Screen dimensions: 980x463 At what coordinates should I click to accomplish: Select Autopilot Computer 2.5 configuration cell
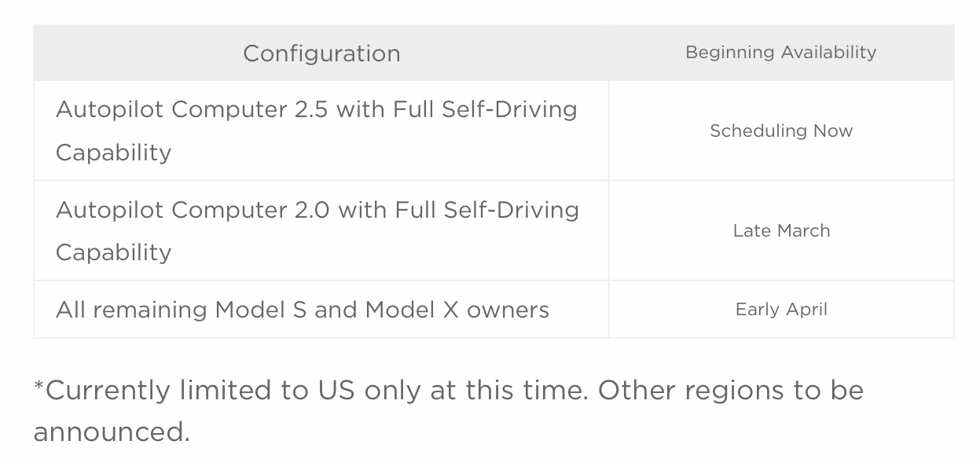point(321,130)
